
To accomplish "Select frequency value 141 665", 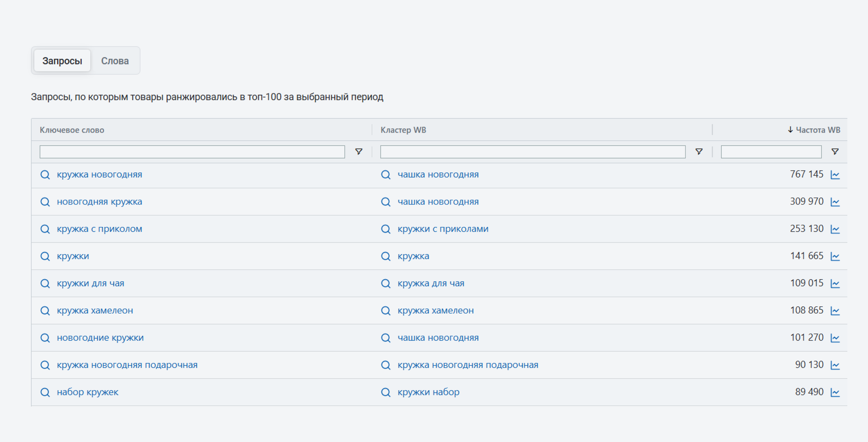I will (807, 256).
